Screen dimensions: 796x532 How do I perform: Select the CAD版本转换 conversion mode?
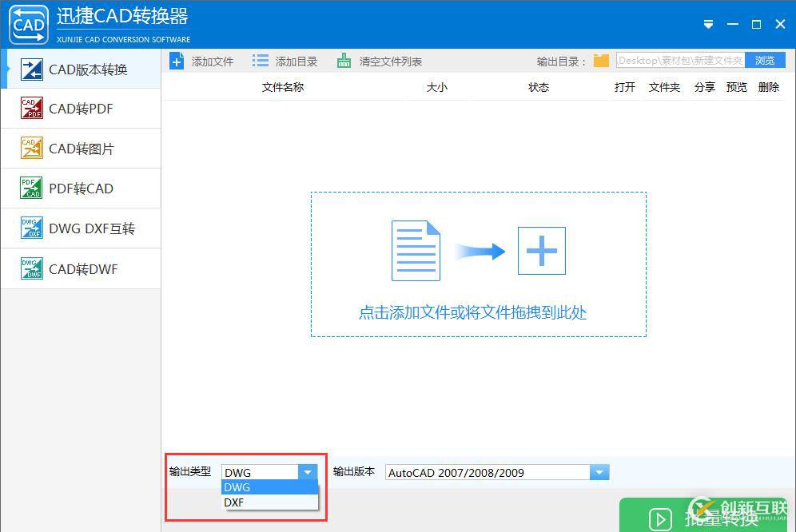click(80, 70)
